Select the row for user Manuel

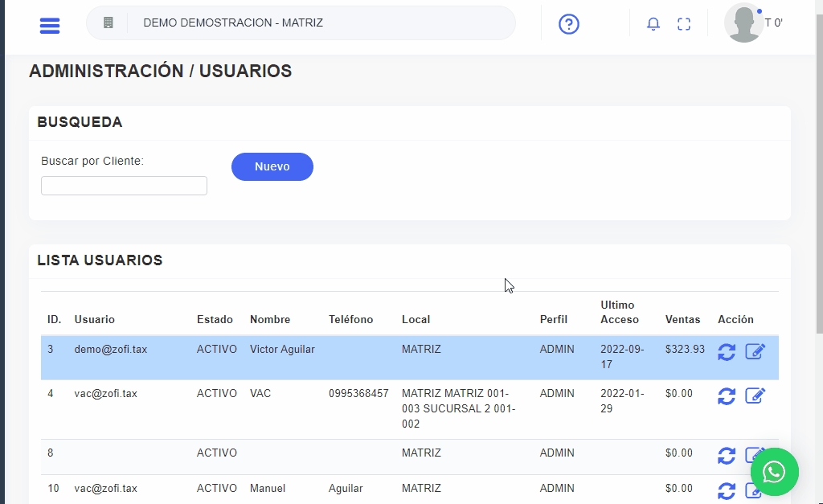pyautogui.click(x=268, y=488)
